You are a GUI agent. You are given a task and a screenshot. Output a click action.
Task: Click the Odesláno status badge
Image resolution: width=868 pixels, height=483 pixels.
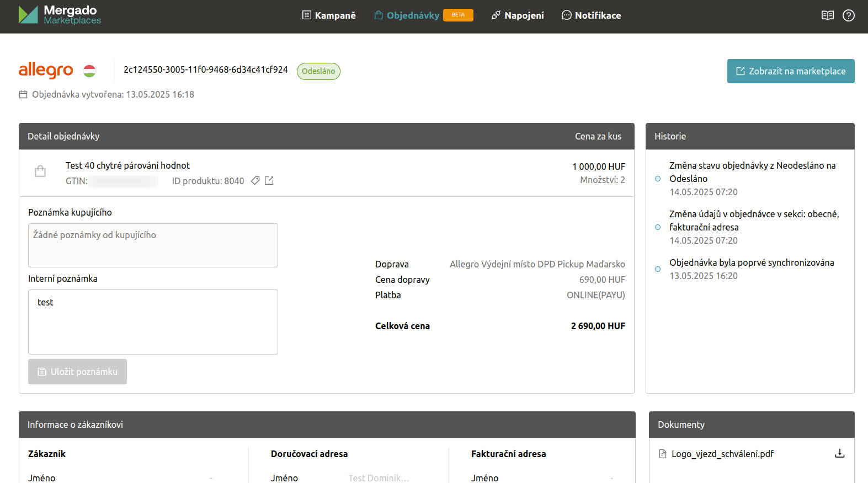[x=318, y=71]
